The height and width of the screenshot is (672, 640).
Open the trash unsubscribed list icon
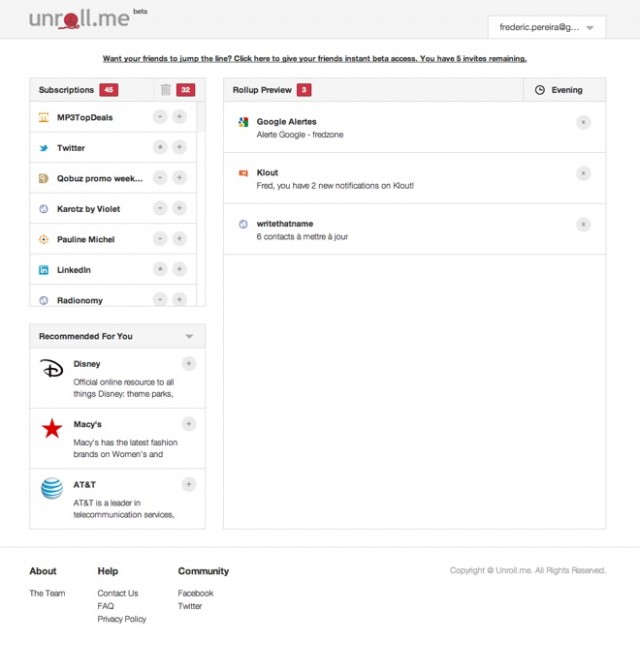point(165,90)
